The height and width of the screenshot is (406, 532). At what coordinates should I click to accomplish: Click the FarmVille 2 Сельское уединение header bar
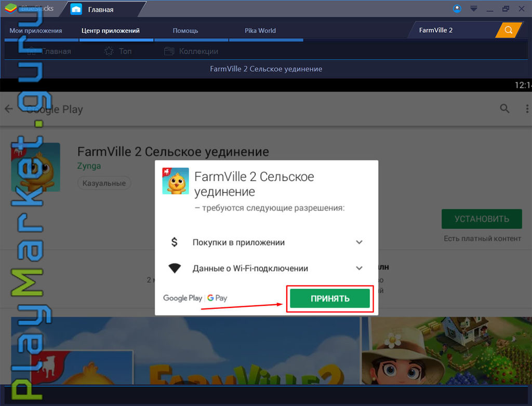[266, 69]
